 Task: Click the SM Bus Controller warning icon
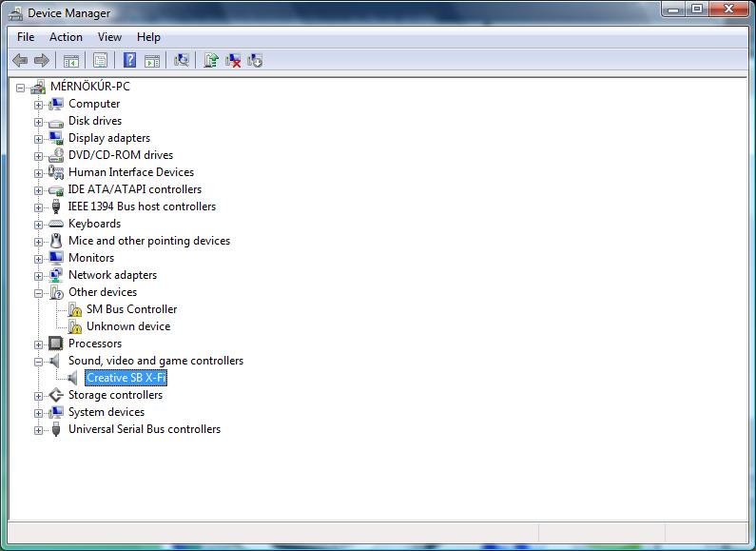(74, 309)
